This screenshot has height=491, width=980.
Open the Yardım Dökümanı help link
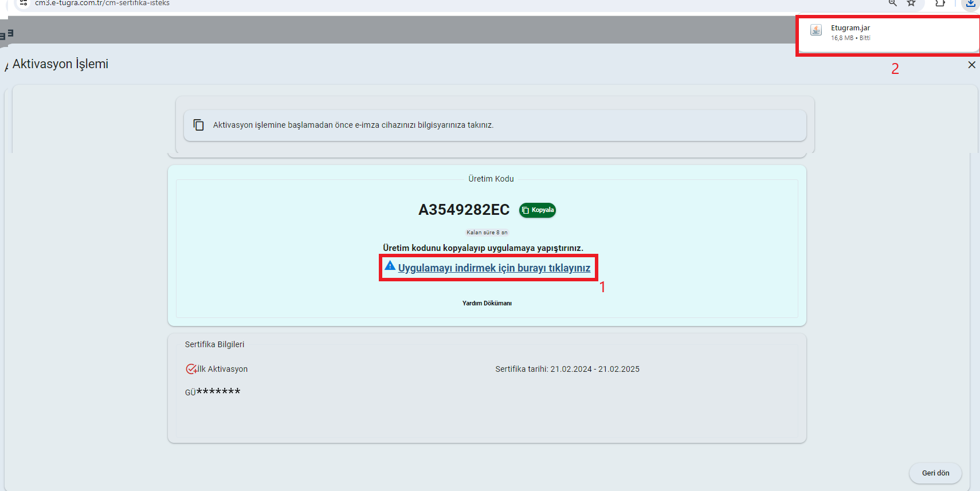pyautogui.click(x=487, y=303)
